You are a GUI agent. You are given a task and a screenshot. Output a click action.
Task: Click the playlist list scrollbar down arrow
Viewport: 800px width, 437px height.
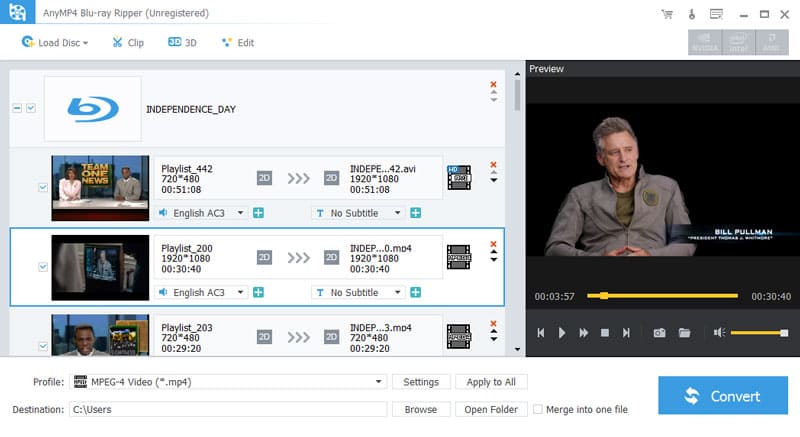pos(517,349)
